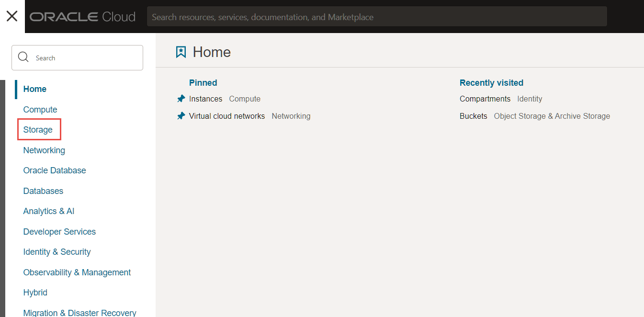
Task: Click the Home page title text
Action: point(212,52)
